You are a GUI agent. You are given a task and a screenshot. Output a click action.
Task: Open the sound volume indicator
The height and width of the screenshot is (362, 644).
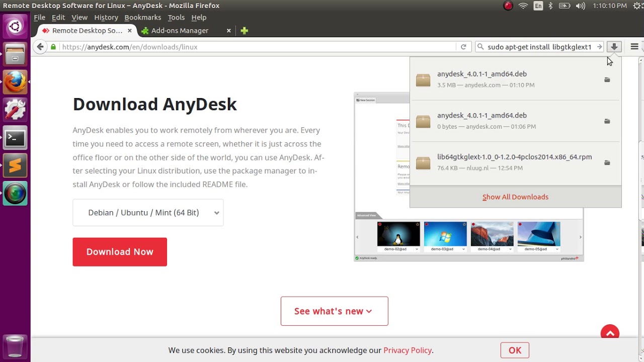581,6
